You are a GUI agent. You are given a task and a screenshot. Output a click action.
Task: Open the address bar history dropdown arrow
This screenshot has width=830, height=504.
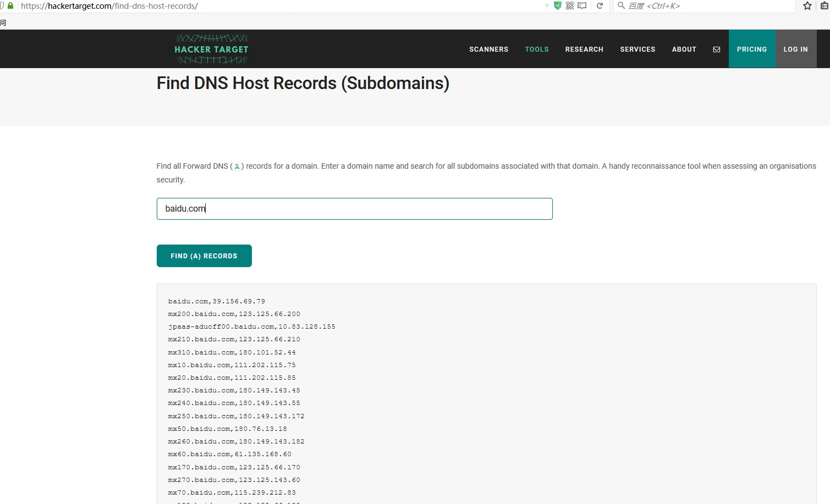tap(546, 5)
